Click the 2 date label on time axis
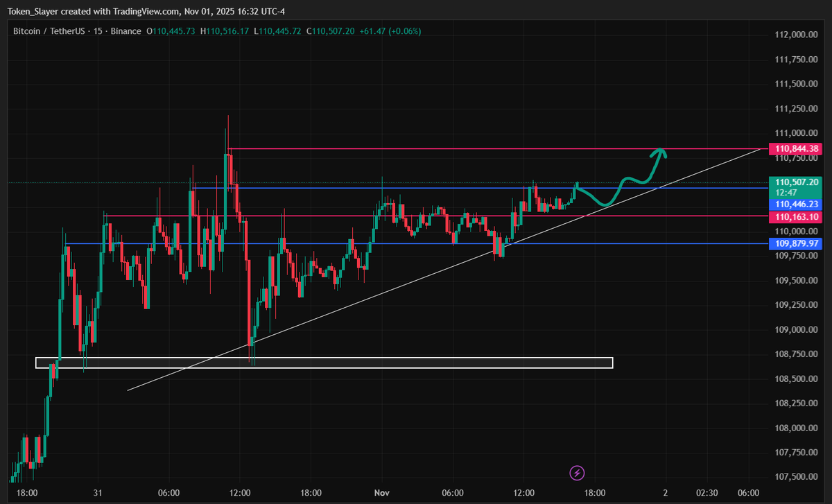The width and height of the screenshot is (832, 504). 665,493
